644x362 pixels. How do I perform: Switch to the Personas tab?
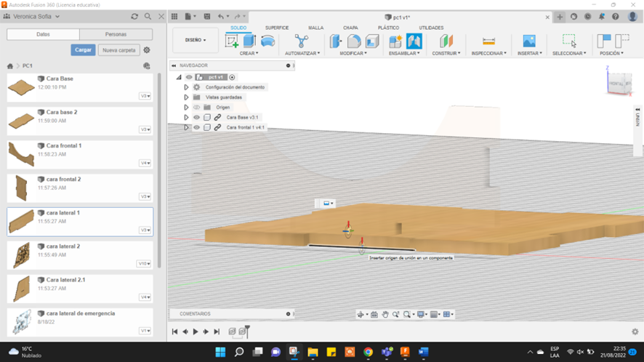(116, 34)
